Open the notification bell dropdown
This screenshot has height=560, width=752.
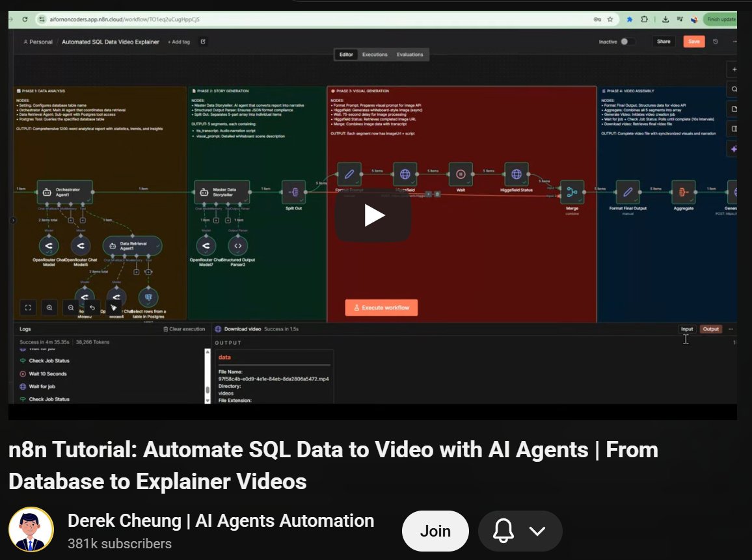pyautogui.click(x=520, y=531)
